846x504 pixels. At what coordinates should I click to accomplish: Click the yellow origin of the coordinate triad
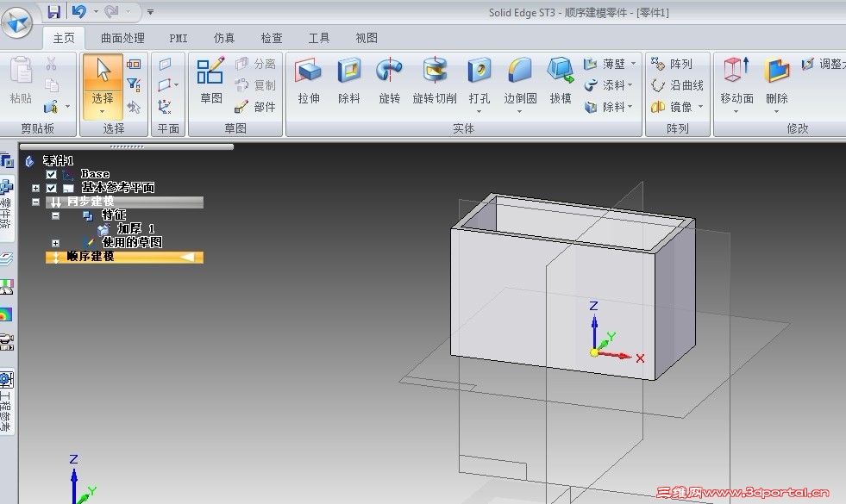[x=594, y=352]
